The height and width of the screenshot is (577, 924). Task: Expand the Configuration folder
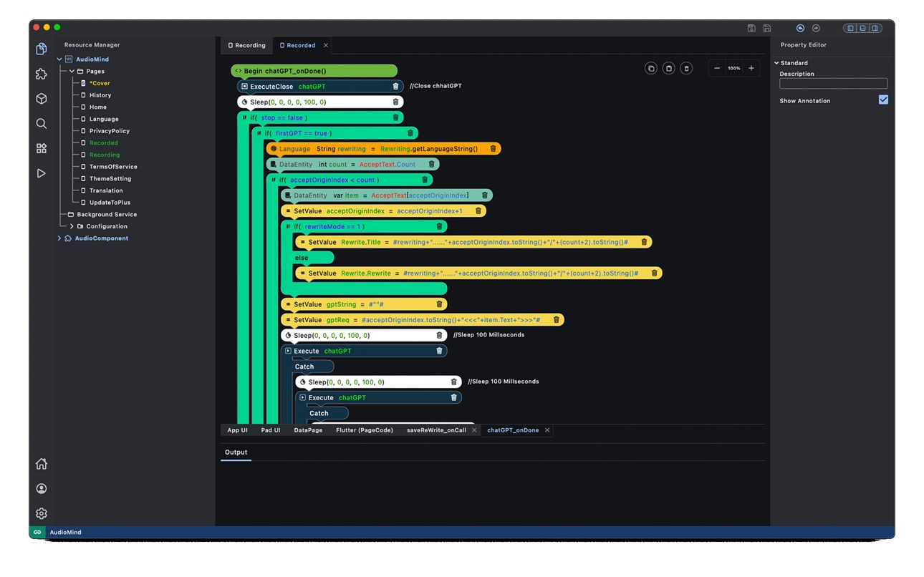tap(72, 226)
